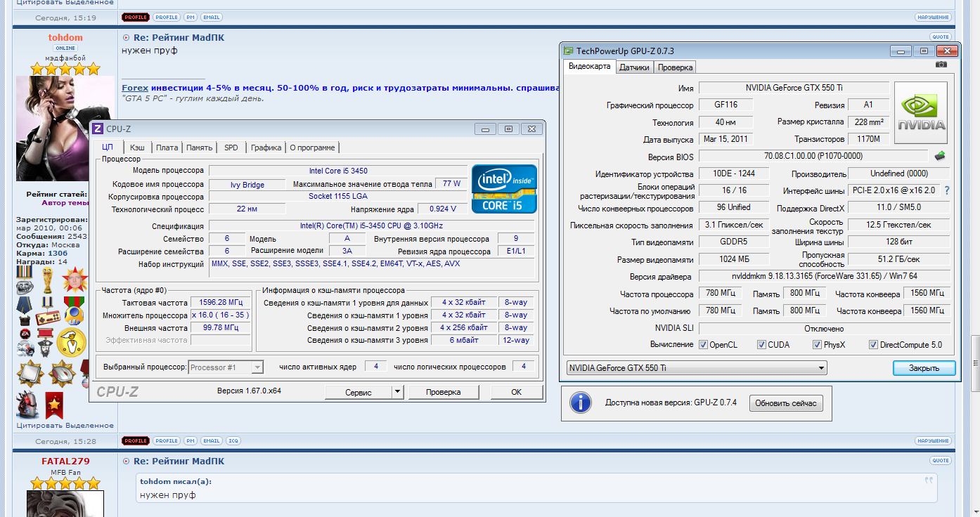Click the blue info icon by update notice
The width and height of the screenshot is (980, 517).
580,403
